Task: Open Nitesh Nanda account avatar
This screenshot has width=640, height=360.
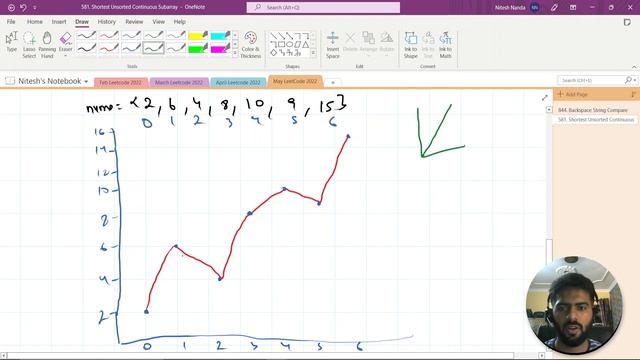Action: (535, 7)
